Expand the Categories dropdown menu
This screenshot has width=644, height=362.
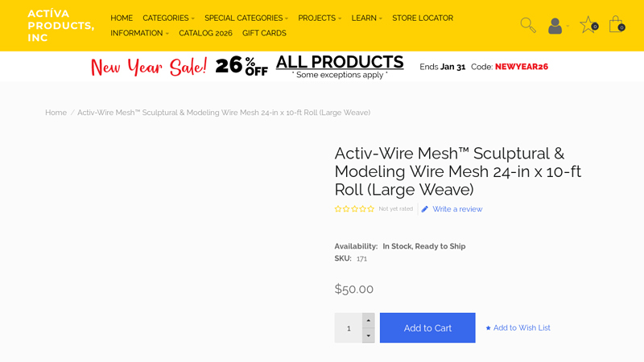(x=168, y=18)
